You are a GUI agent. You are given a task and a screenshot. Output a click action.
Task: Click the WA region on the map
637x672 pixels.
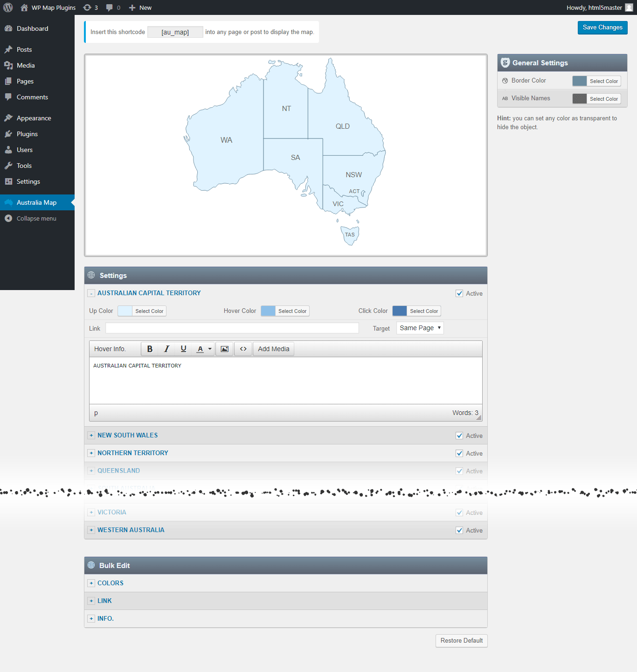pos(226,140)
